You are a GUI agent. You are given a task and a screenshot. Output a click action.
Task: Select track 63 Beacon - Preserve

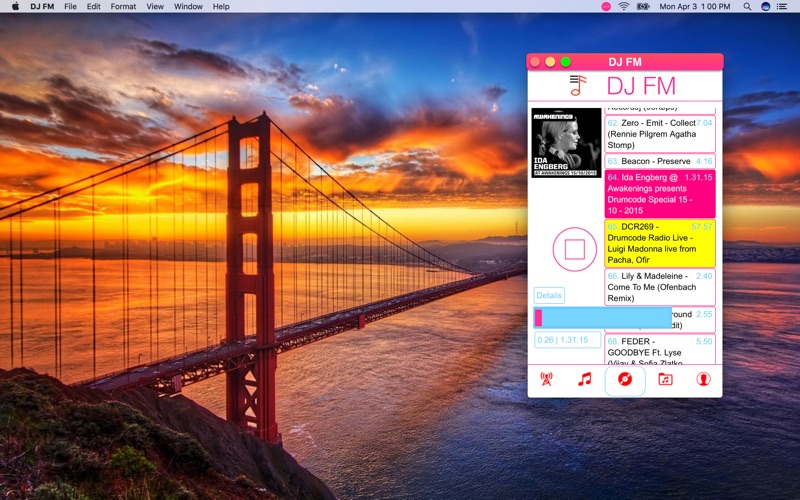[x=660, y=161]
